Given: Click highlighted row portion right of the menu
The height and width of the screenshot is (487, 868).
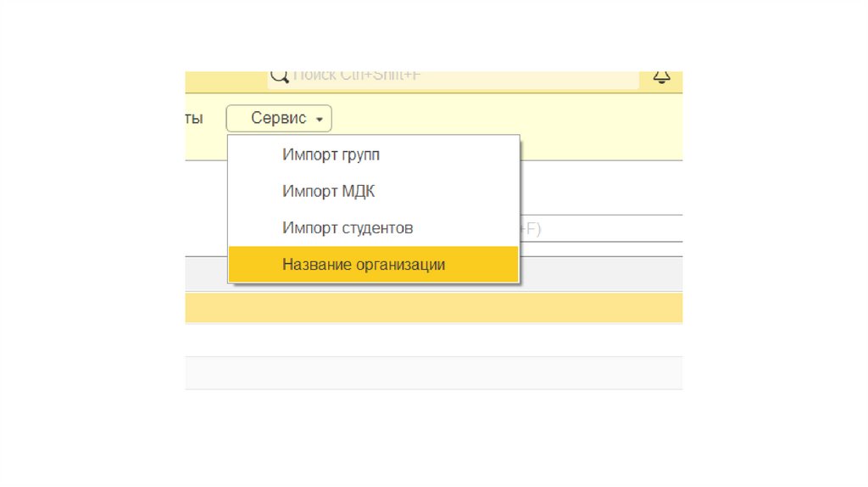Looking at the screenshot, I should click(x=602, y=308).
